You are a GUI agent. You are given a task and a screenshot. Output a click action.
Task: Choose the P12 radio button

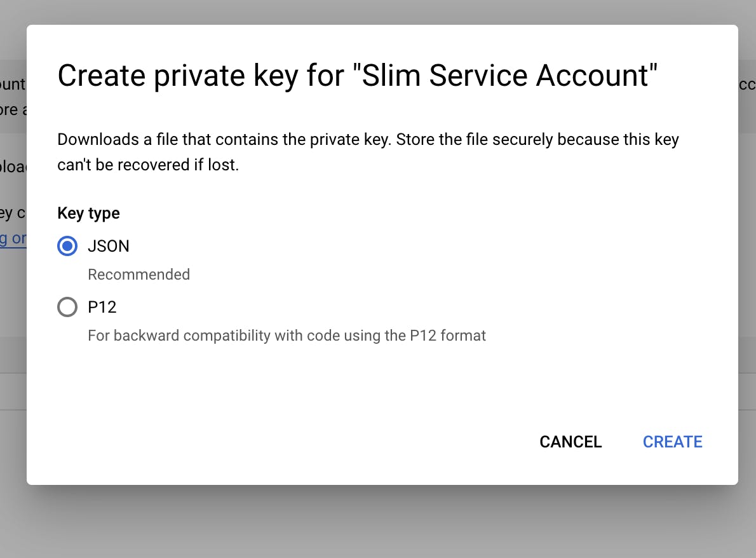click(x=67, y=308)
